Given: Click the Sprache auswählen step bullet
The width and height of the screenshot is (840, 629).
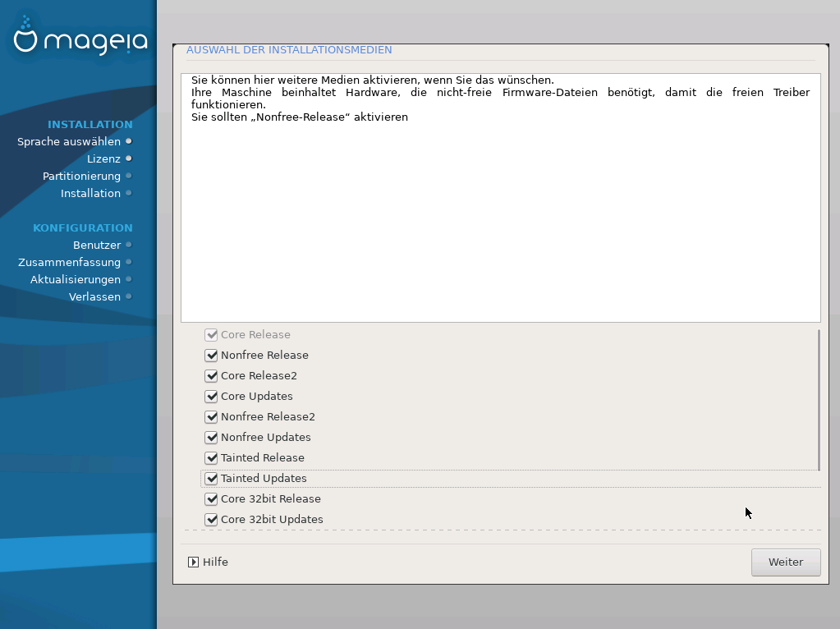Looking at the screenshot, I should click(x=129, y=141).
